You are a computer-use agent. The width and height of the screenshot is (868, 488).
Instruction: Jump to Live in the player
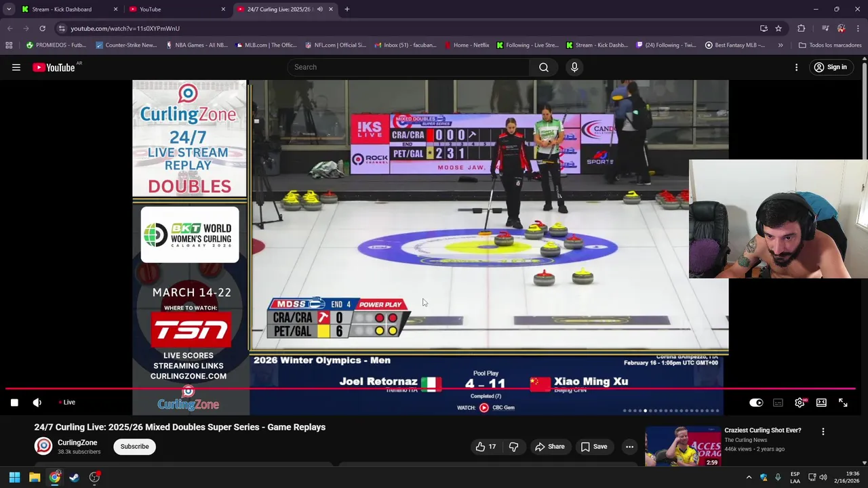coord(66,403)
